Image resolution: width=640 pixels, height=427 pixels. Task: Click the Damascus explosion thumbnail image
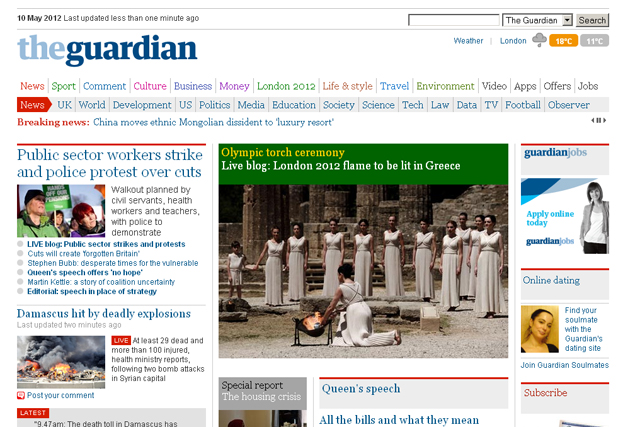[61, 362]
